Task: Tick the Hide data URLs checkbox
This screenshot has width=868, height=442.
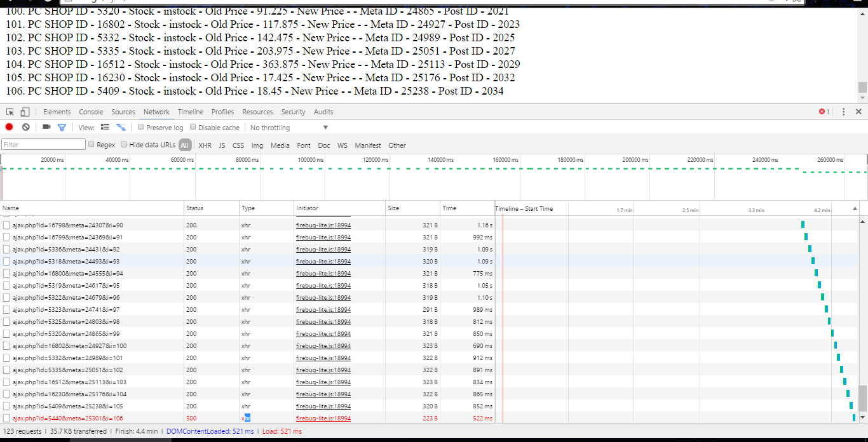Action: [x=124, y=145]
